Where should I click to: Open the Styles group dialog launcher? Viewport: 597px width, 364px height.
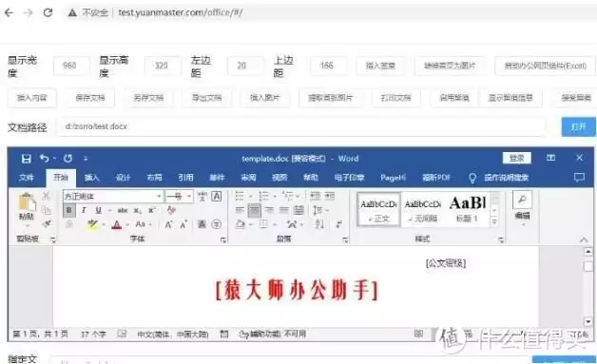[x=501, y=239]
